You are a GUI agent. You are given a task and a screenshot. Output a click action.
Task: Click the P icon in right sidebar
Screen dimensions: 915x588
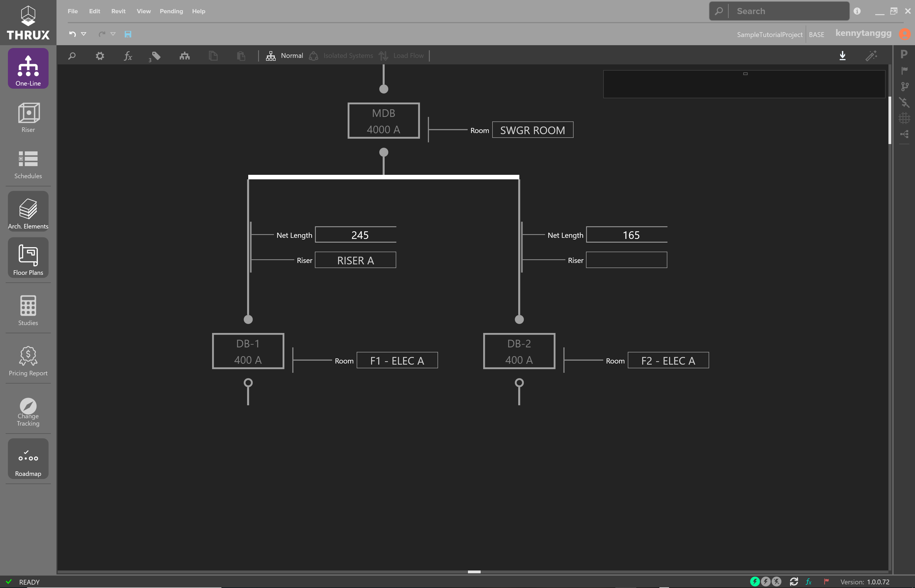[x=904, y=54]
